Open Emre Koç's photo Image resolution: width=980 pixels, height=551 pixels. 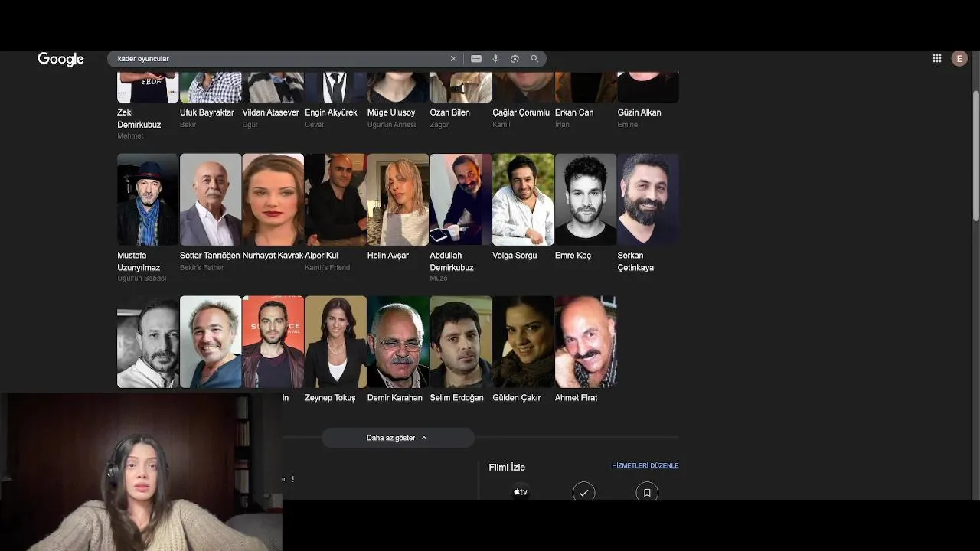pyautogui.click(x=586, y=200)
